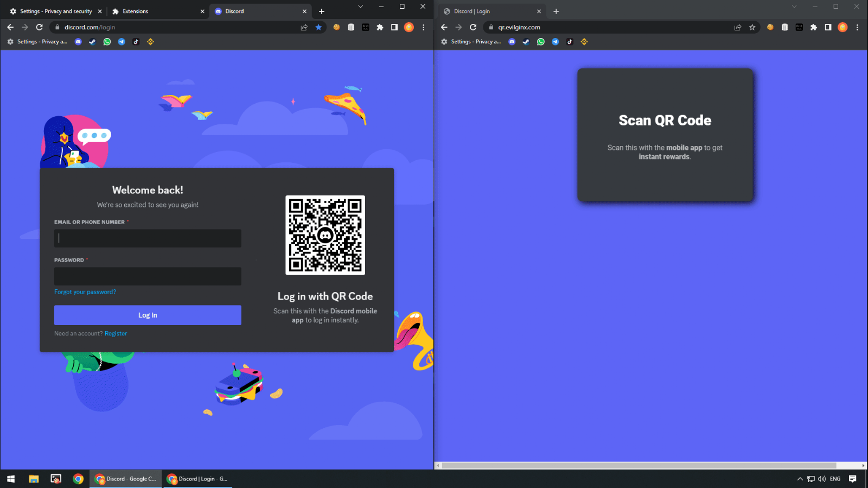Click the ENG language indicator

[835, 479]
